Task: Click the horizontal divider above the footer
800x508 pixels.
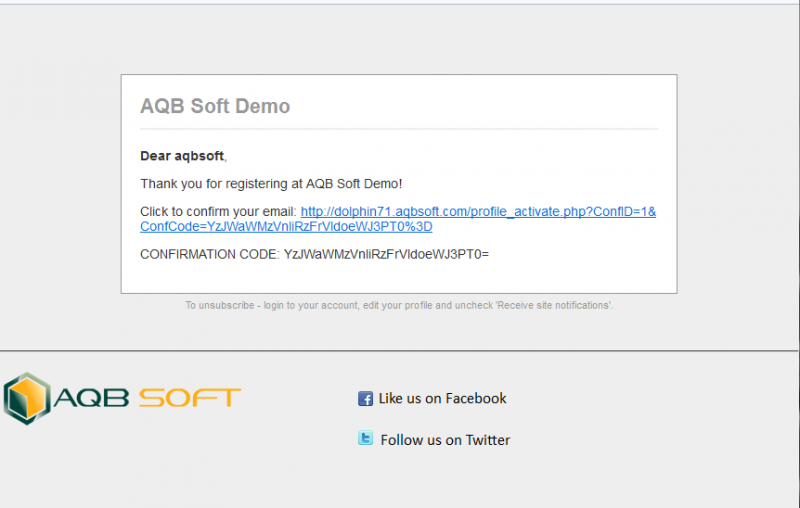Action: point(399,351)
